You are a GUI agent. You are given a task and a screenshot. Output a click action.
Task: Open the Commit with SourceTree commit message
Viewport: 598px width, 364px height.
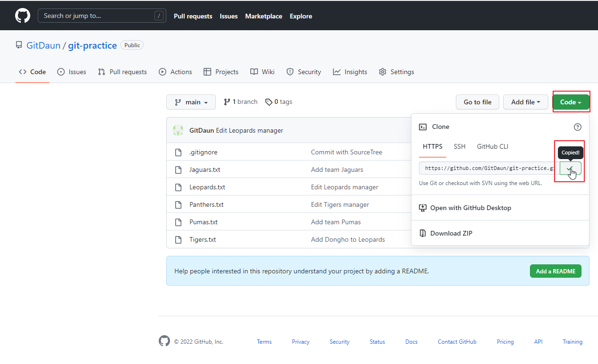coord(346,152)
